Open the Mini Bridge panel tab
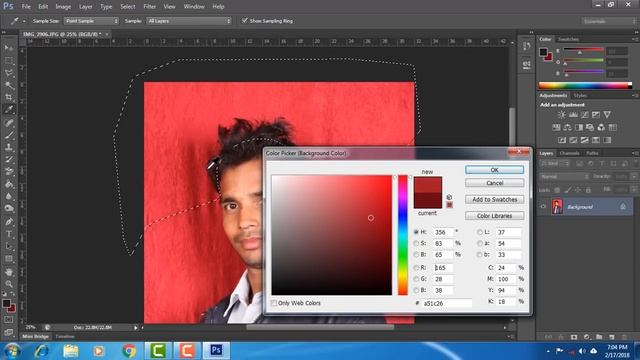The width and height of the screenshot is (640, 360). coord(36,337)
